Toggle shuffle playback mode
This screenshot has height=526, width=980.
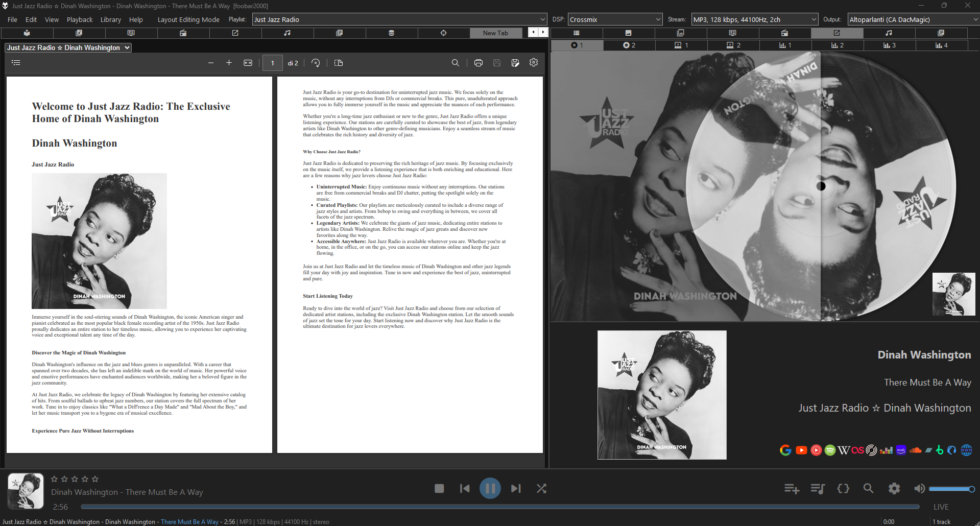pyautogui.click(x=541, y=489)
